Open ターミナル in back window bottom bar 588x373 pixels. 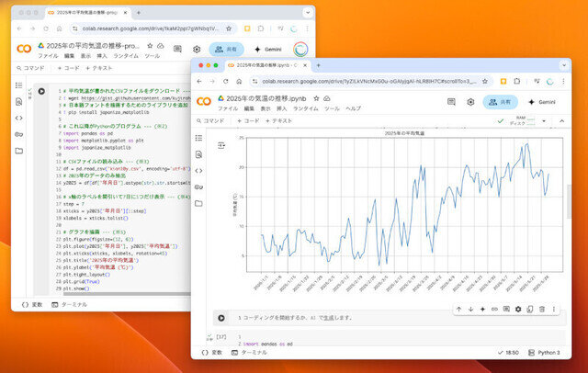coord(70,305)
